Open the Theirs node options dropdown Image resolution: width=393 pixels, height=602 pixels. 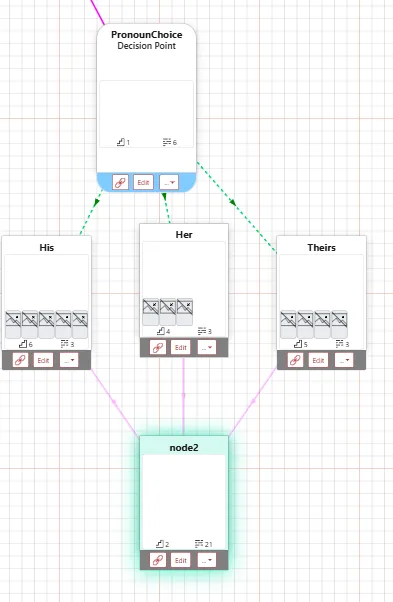click(344, 361)
